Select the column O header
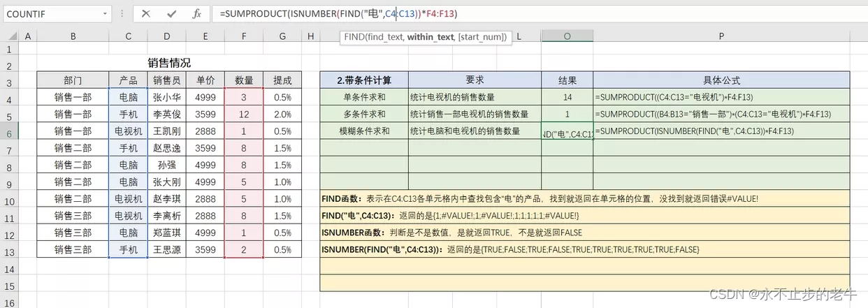Image resolution: width=868 pixels, height=308 pixels. [567, 36]
